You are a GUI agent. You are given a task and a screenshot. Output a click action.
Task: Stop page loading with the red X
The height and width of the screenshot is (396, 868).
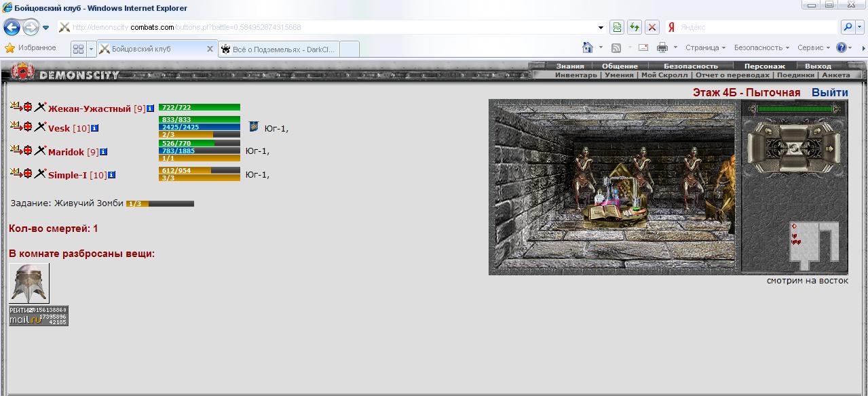tap(652, 28)
